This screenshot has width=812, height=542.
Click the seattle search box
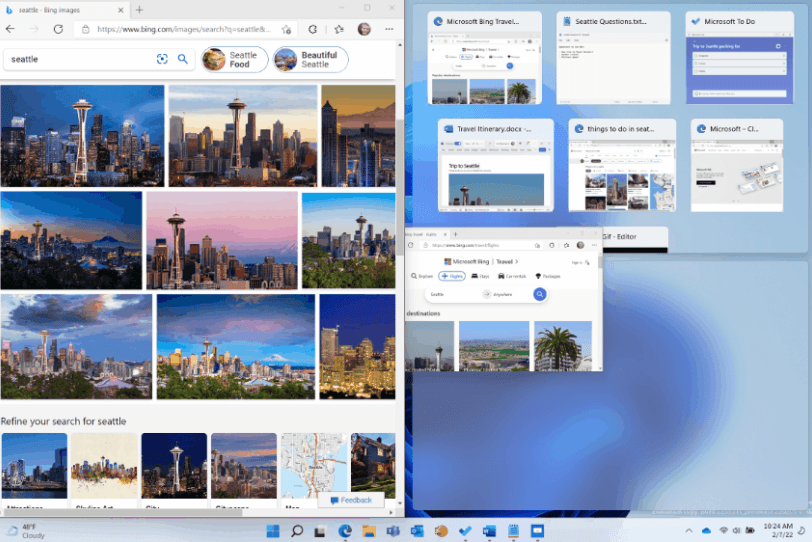pyautogui.click(x=78, y=59)
